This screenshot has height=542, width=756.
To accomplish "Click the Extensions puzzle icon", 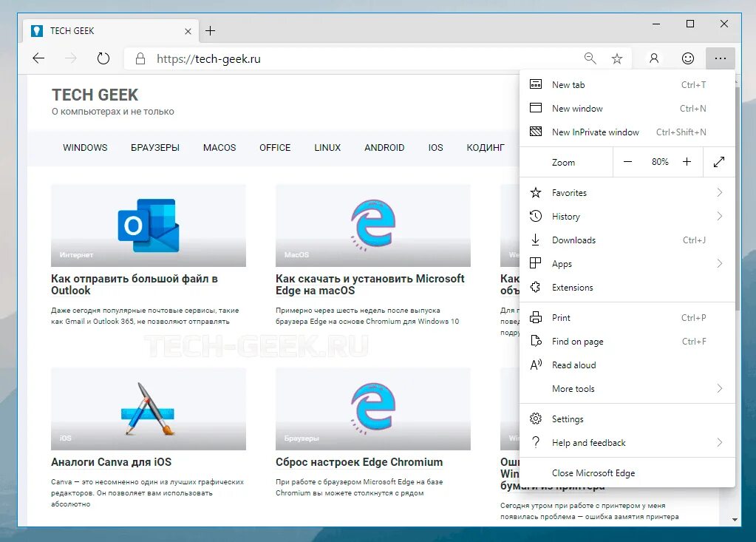I will (535, 287).
